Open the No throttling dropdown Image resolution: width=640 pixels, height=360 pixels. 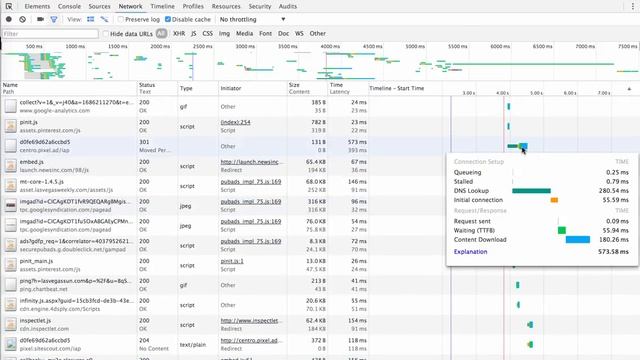(x=252, y=19)
